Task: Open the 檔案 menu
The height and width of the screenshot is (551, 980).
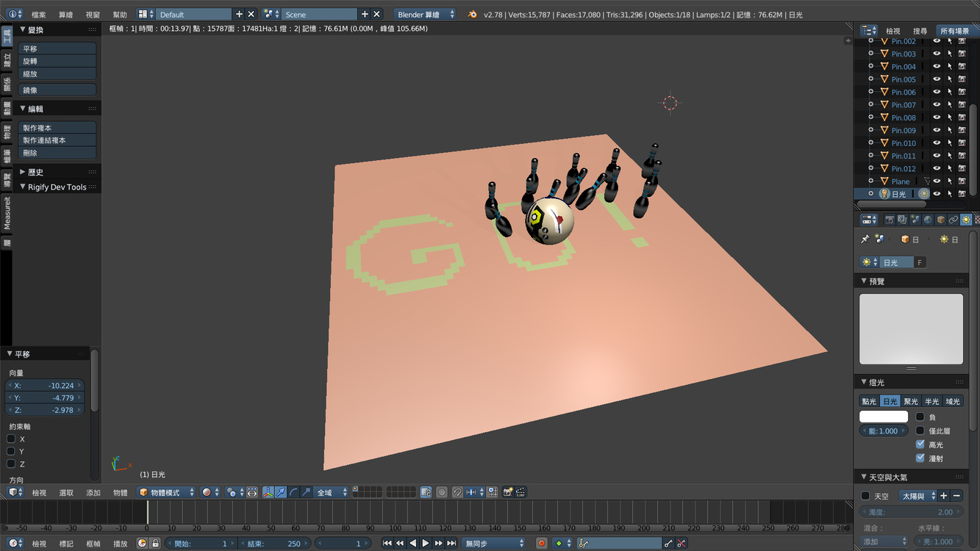Action: 39,15
